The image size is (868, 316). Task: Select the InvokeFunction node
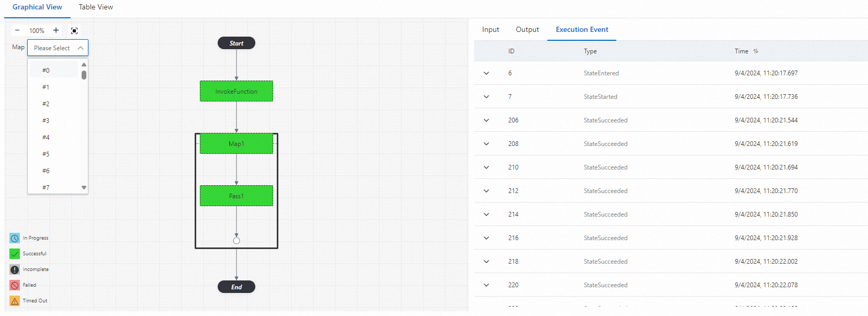(x=236, y=92)
